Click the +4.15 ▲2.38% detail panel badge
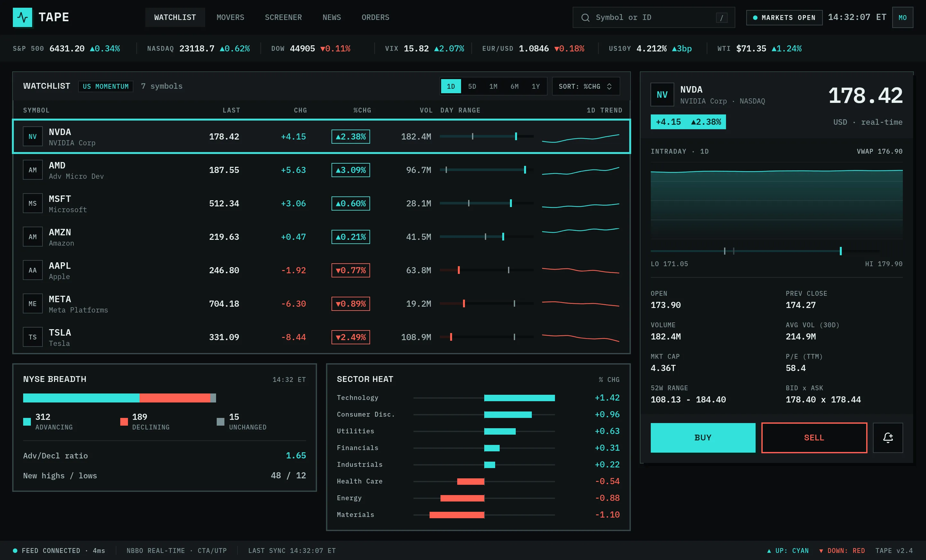Viewport: 926px width, 560px height. 688,122
